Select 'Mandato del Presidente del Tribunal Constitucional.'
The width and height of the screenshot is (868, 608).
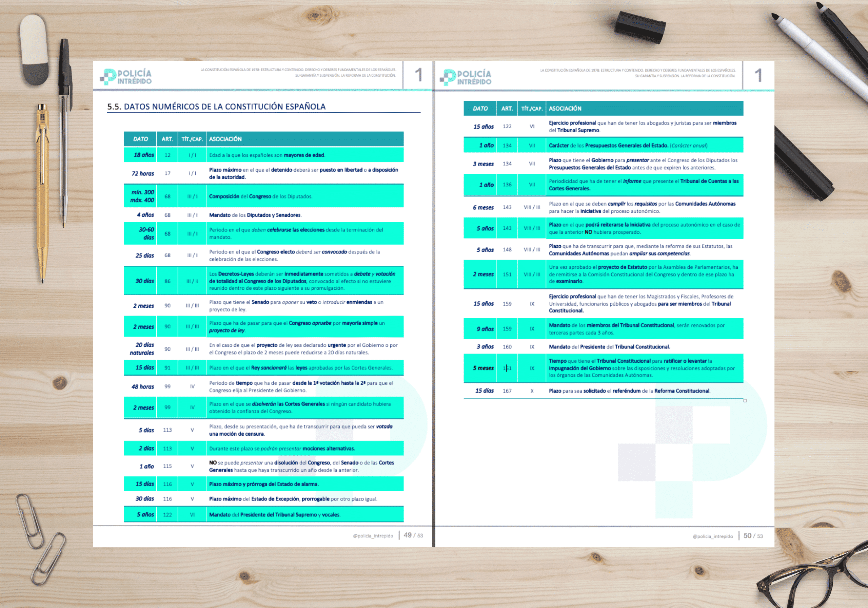[x=609, y=346]
